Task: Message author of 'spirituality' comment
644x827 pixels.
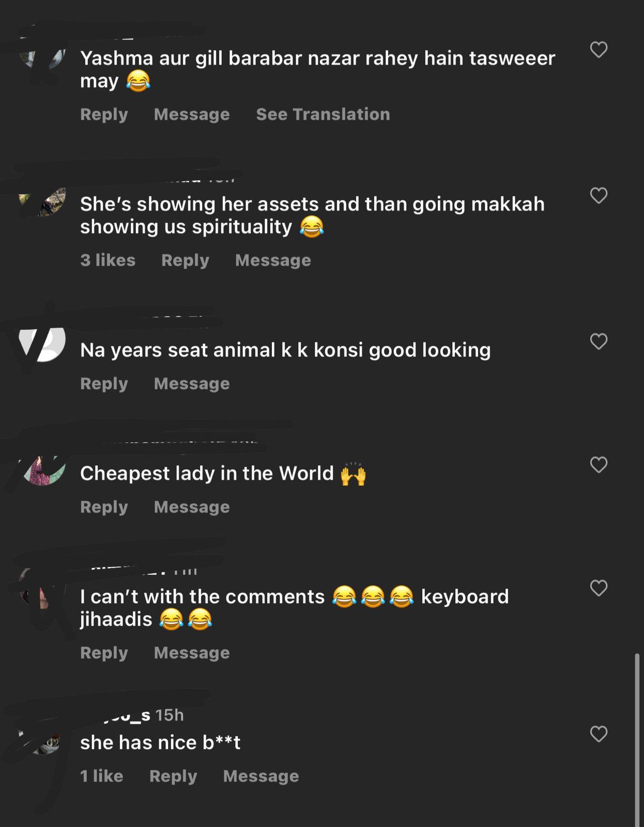Action: (273, 261)
